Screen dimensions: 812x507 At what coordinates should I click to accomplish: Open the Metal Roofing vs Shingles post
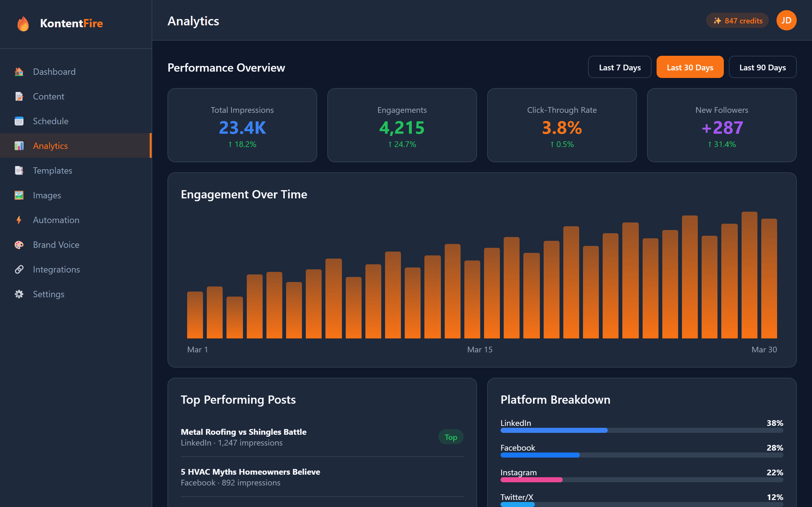(x=243, y=432)
